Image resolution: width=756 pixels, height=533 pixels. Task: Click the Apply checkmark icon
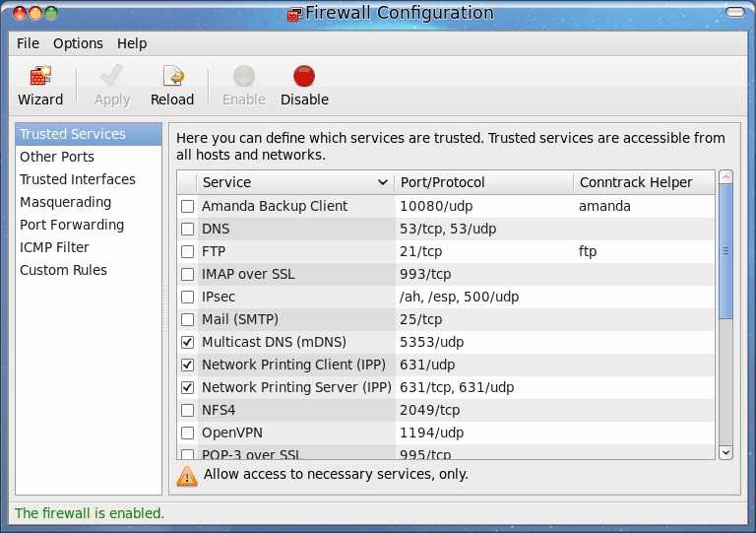(112, 76)
